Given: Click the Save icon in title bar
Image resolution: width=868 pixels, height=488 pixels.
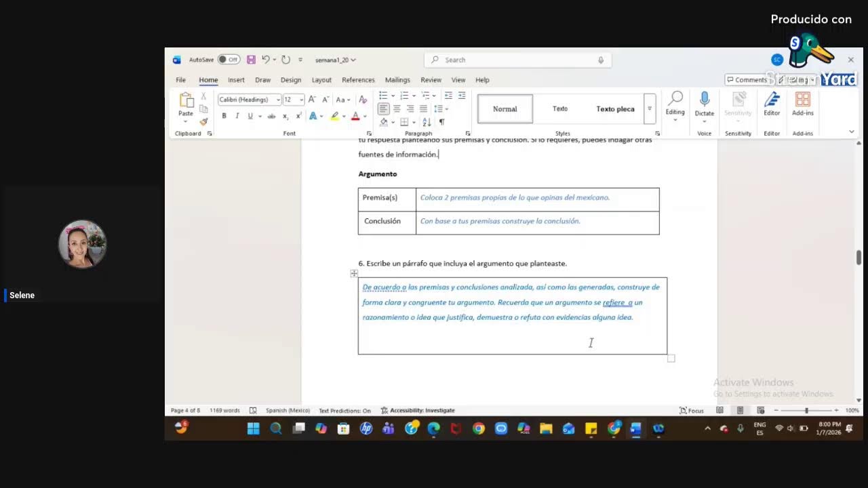Looking at the screenshot, I should pyautogui.click(x=251, y=60).
